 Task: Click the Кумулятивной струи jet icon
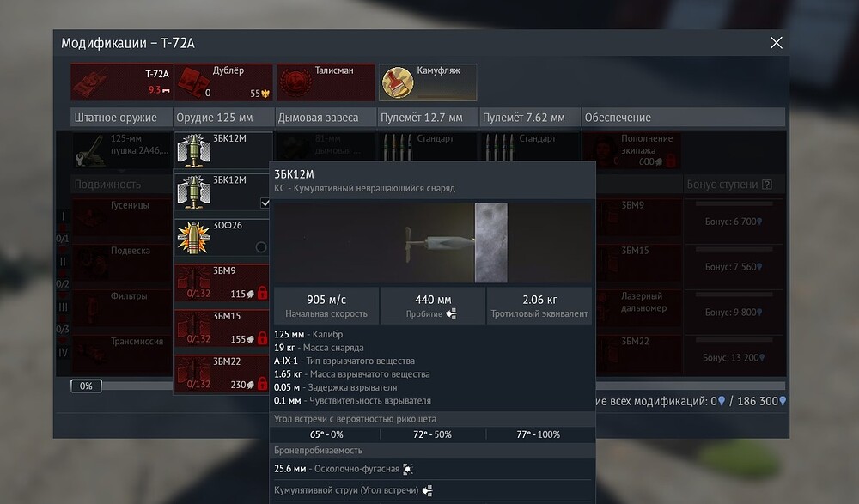tap(427, 490)
